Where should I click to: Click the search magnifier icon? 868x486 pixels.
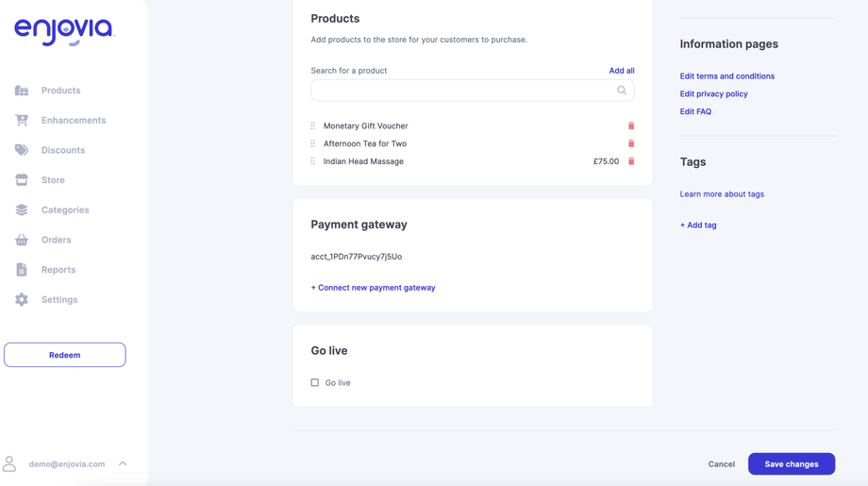coord(622,91)
